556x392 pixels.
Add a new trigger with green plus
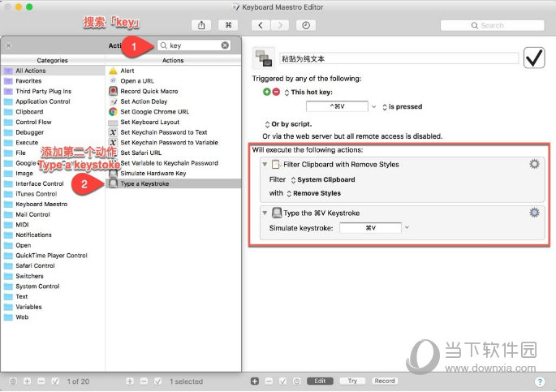pyautogui.click(x=267, y=93)
